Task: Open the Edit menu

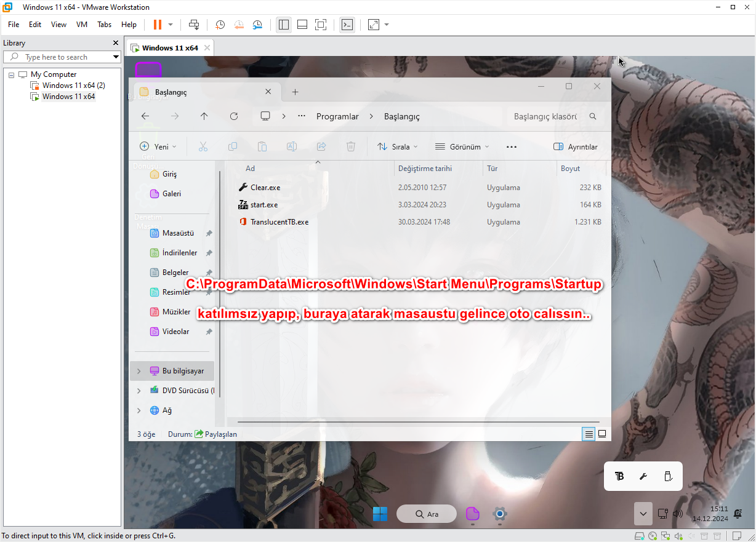Action: 35,25
